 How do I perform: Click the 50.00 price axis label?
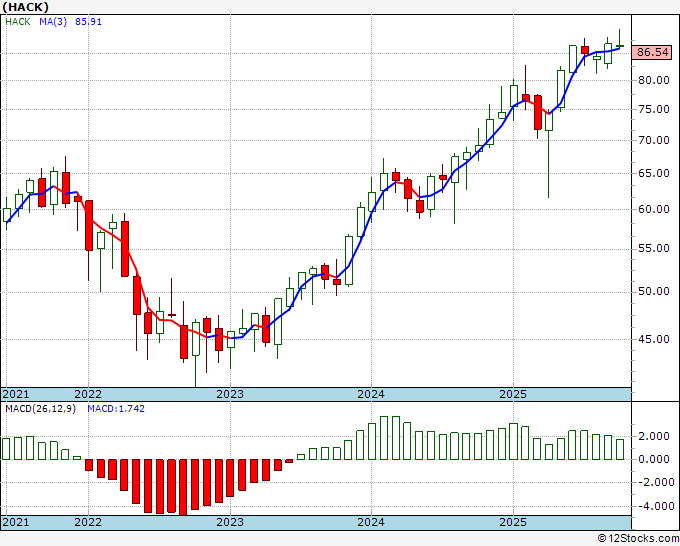(x=654, y=291)
